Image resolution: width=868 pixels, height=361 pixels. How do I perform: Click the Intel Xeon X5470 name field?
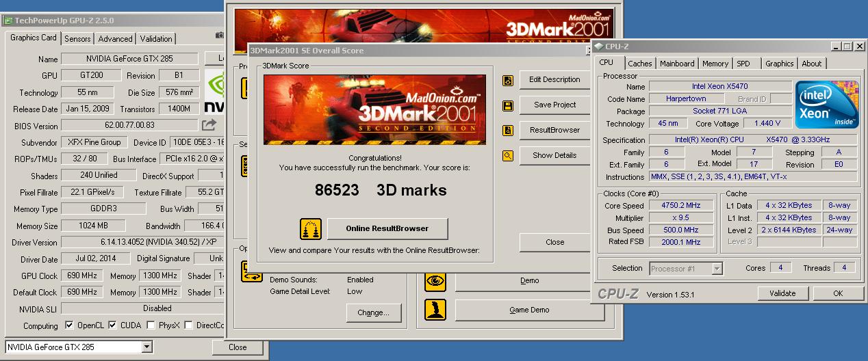[x=719, y=87]
